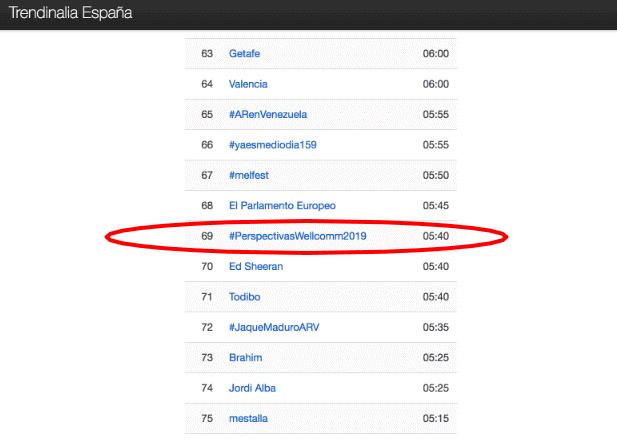The width and height of the screenshot is (617, 442).
Task: Click the 05:40 duration for #PerspectivasWellcomm2019
Action: pos(436,236)
